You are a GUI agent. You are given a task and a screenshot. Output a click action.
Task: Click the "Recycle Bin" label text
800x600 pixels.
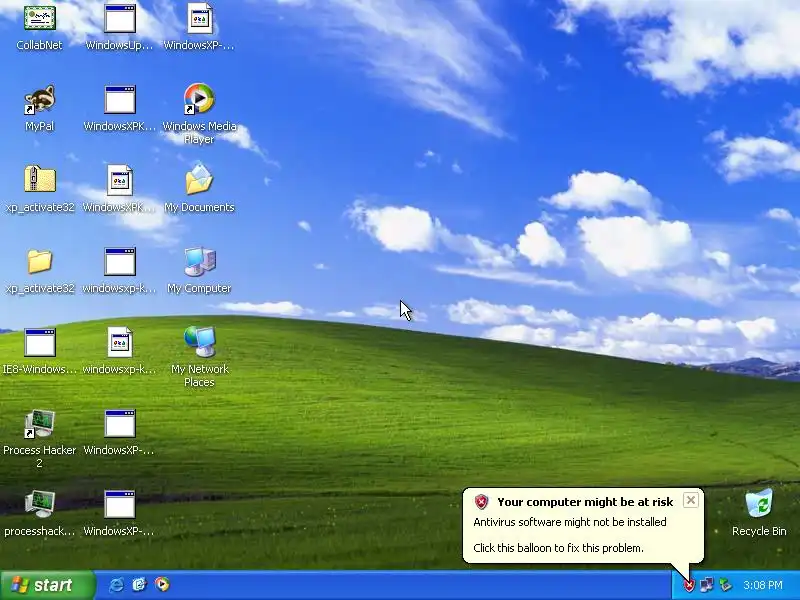click(759, 531)
